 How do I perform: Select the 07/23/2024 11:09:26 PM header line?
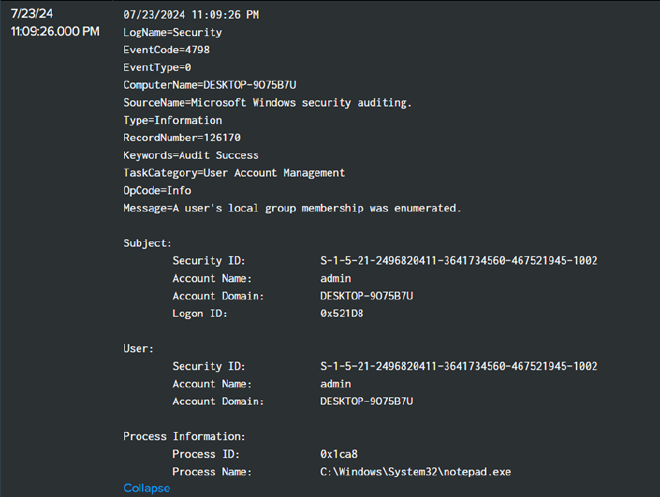[190, 15]
